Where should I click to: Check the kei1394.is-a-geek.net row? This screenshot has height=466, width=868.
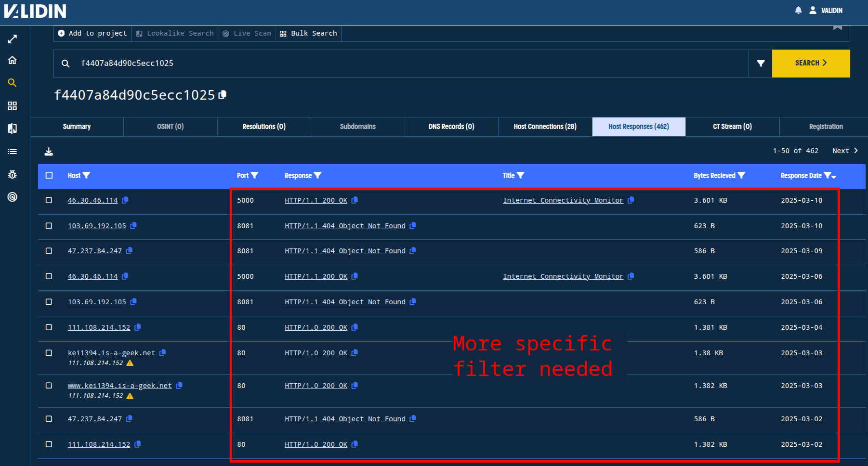tap(49, 353)
